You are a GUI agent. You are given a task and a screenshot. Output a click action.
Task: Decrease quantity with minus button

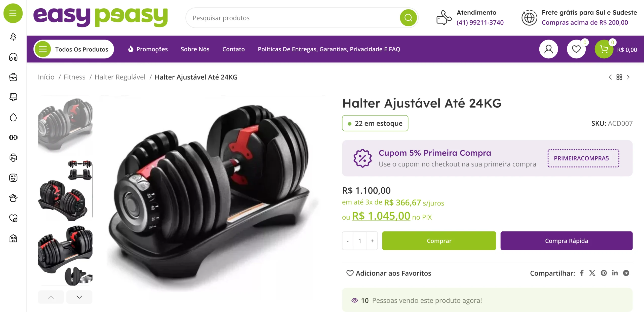click(347, 241)
